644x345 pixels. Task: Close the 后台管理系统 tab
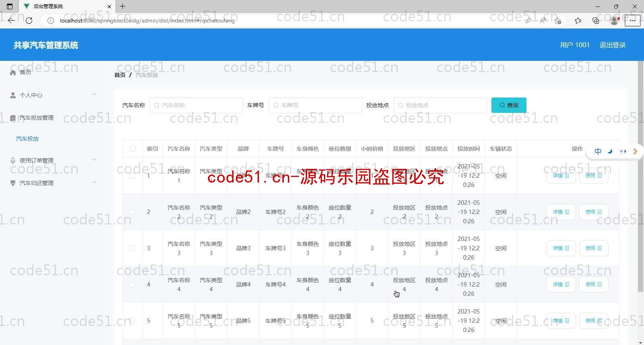coord(109,6)
